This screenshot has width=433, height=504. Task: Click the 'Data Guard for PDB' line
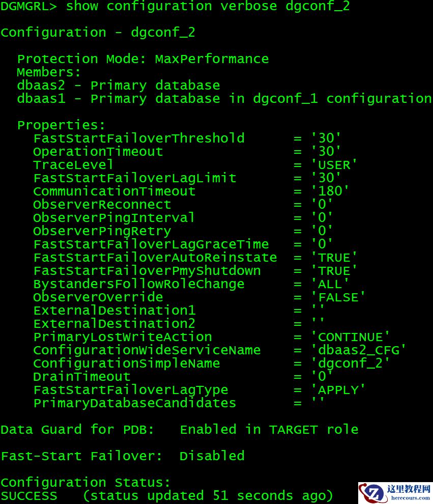click(x=179, y=430)
